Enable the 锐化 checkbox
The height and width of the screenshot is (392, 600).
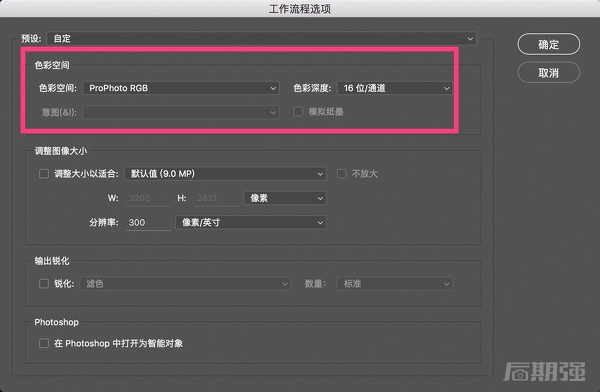[44, 284]
